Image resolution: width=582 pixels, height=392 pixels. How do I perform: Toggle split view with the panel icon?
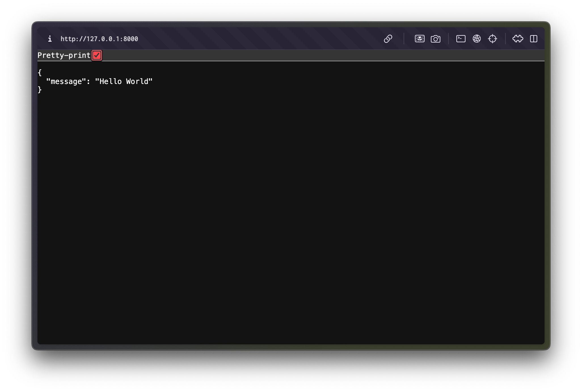click(x=534, y=39)
